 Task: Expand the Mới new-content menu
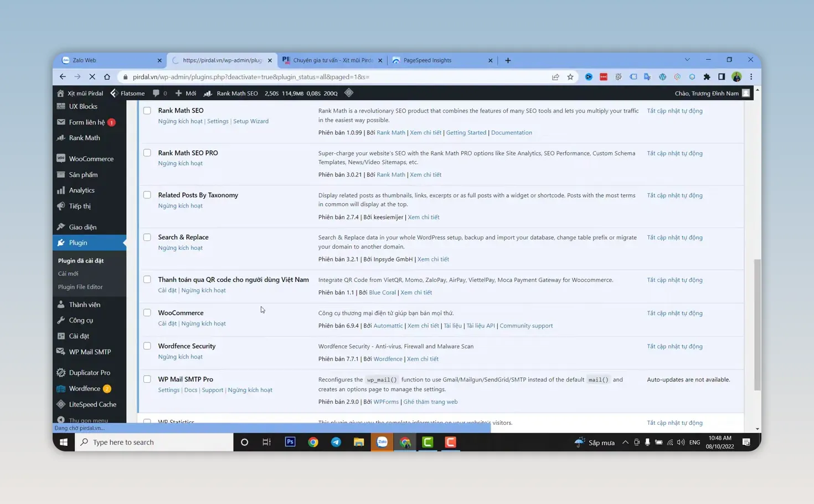pos(186,93)
